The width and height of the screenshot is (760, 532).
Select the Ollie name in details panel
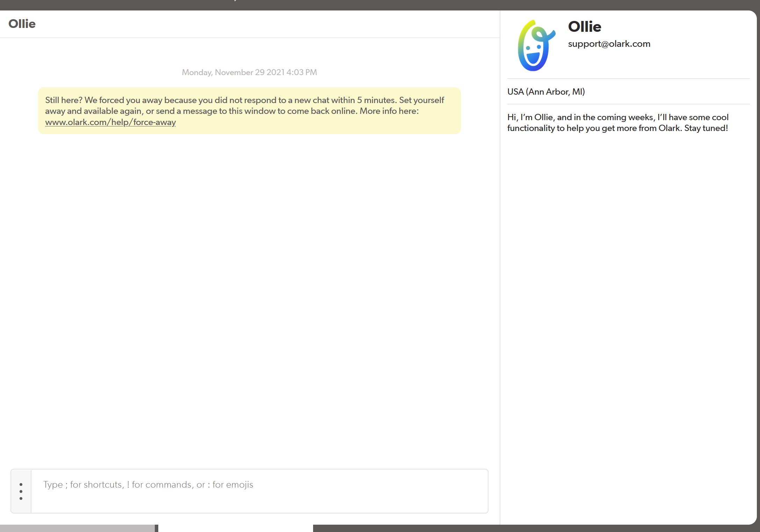point(584,27)
